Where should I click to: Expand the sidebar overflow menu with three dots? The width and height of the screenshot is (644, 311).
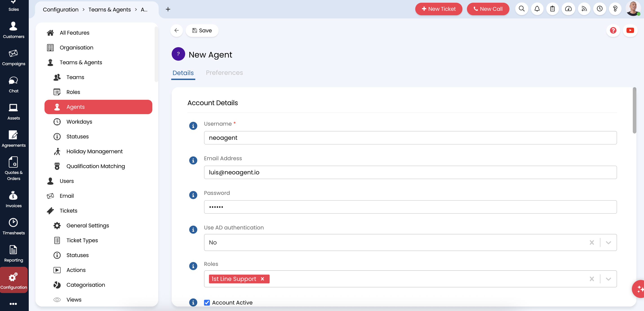13,304
